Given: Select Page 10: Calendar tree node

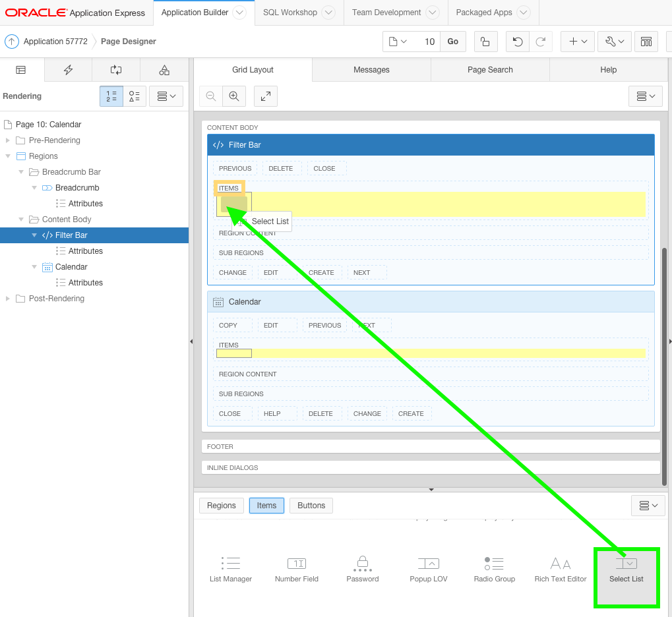Looking at the screenshot, I should 48,124.
